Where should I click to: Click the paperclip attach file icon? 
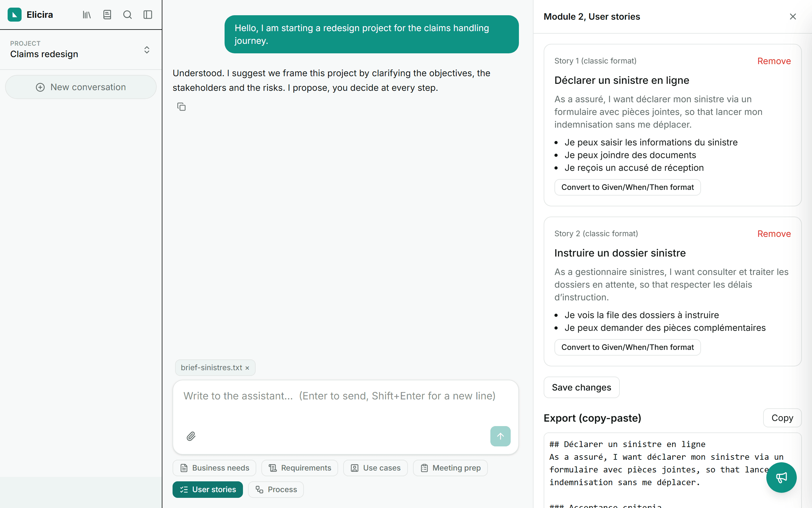click(x=191, y=436)
